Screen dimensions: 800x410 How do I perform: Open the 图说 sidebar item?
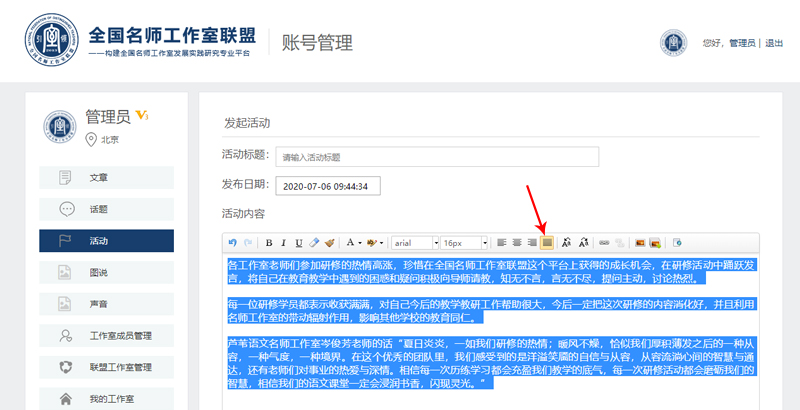107,272
